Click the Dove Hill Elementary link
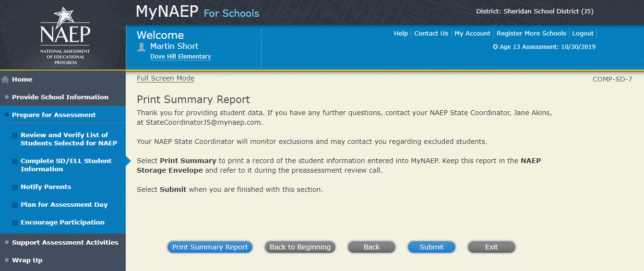The image size is (644, 271). 180,57
